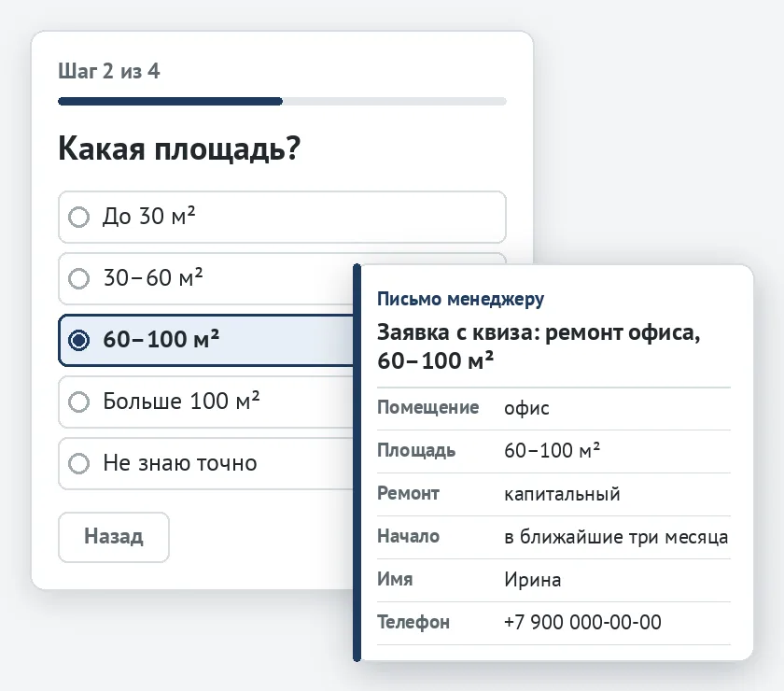This screenshot has height=691, width=784.
Task: Click the 'Письмо менеджеру' label
Action: coord(460,299)
